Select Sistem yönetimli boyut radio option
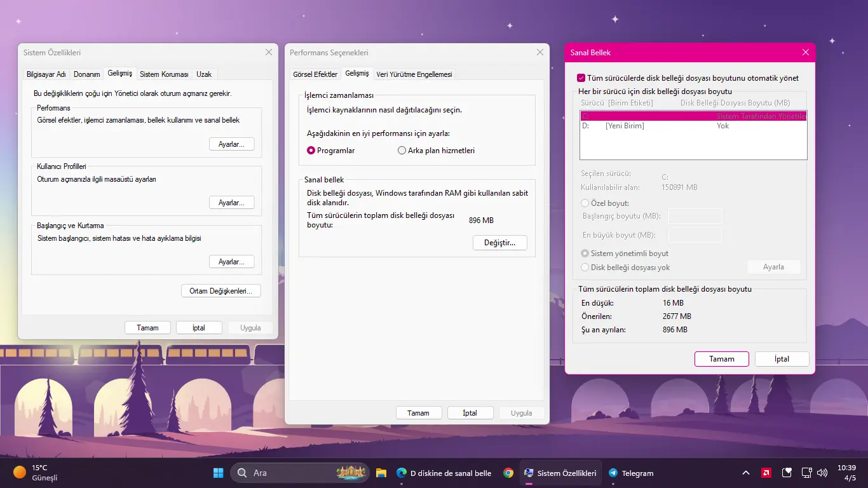The width and height of the screenshot is (868, 488). pos(585,254)
